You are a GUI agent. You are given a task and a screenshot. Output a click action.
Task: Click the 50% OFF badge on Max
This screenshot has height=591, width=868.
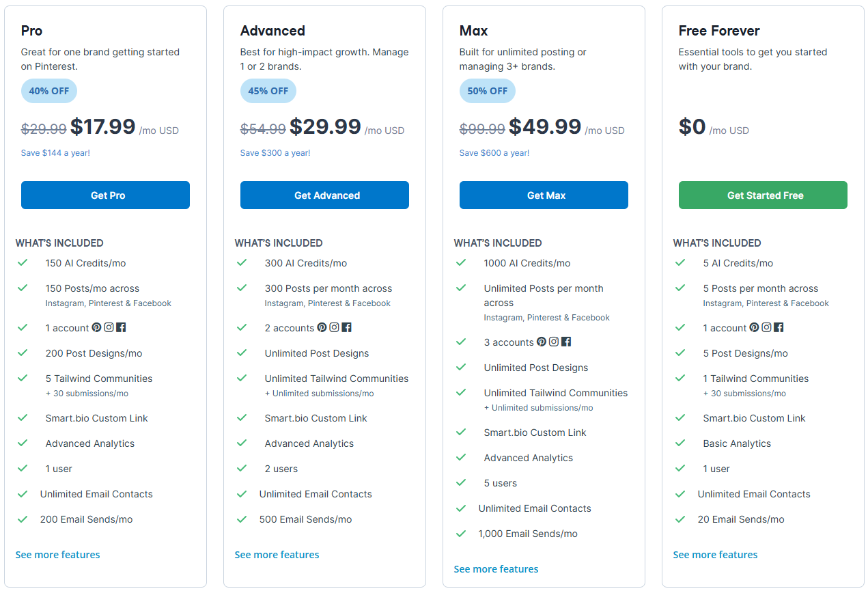click(x=487, y=90)
